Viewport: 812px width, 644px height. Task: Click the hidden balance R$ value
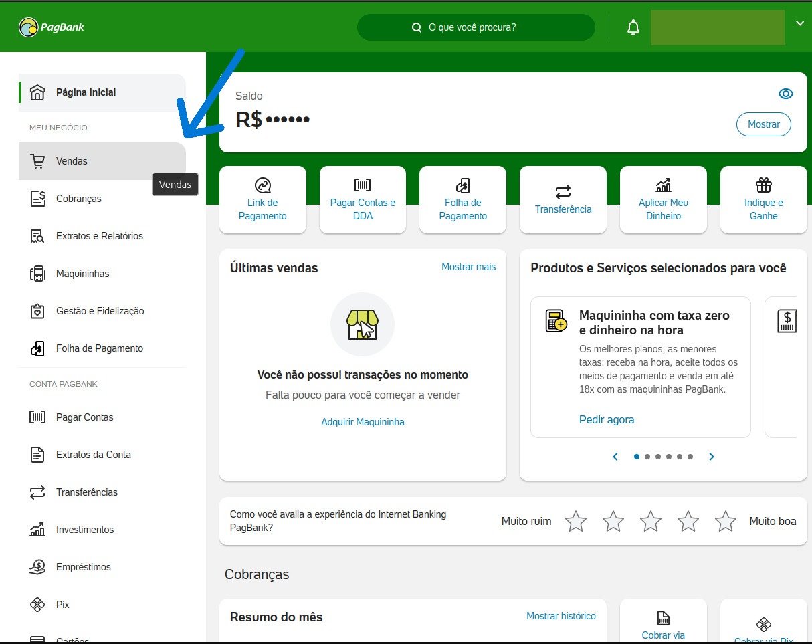click(x=273, y=120)
